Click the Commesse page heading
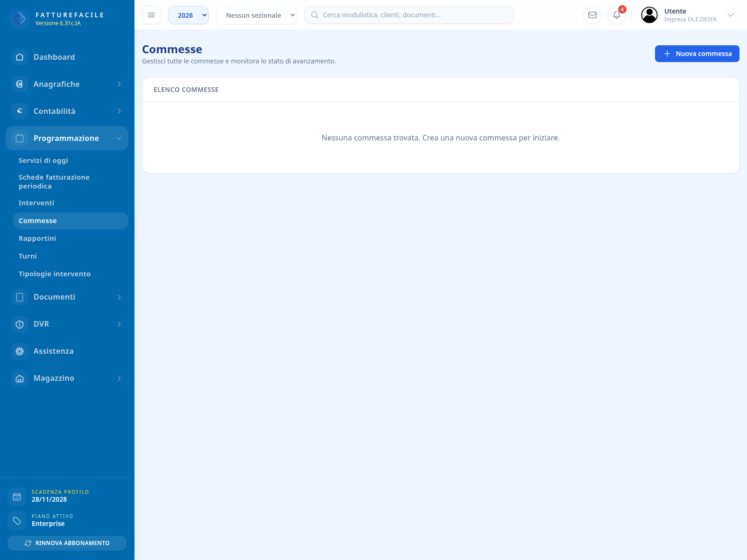747x560 pixels. pos(172,49)
